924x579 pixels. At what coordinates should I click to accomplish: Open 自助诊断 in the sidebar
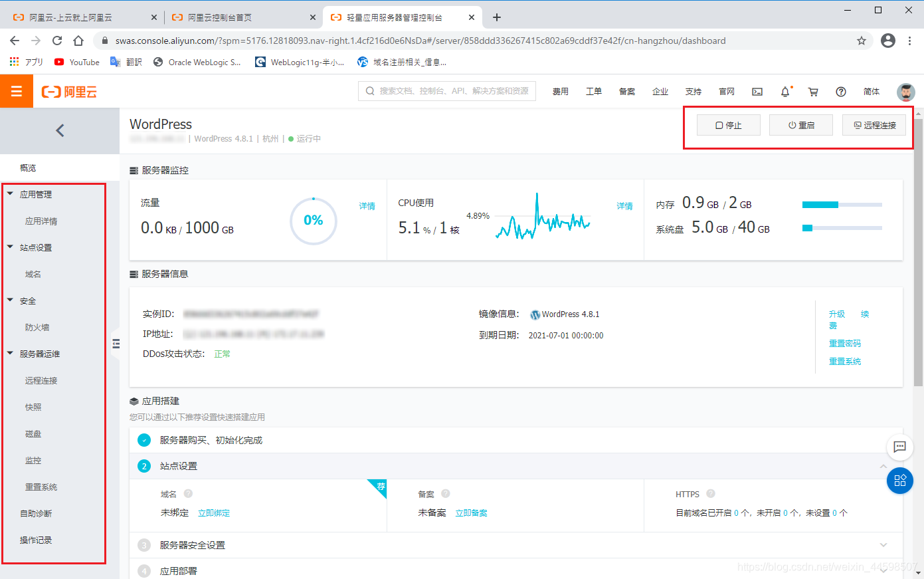click(36, 514)
